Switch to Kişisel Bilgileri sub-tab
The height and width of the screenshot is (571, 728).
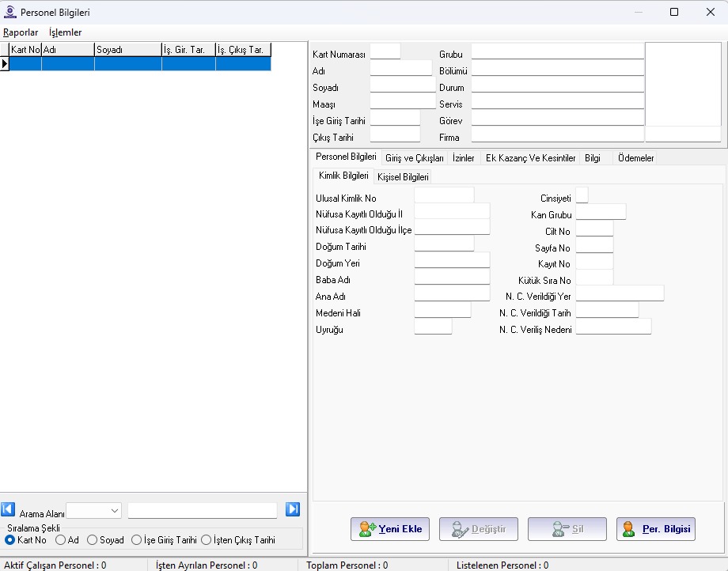pyautogui.click(x=403, y=177)
